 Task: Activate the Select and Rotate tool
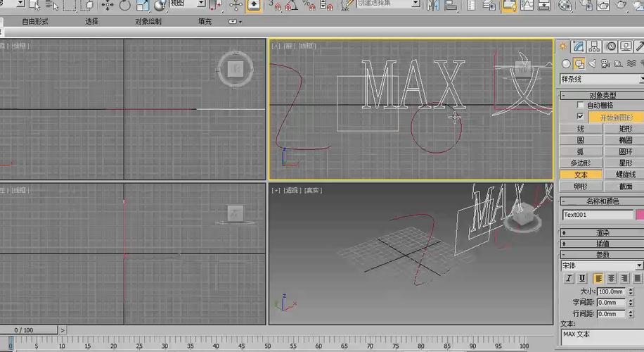(124, 5)
